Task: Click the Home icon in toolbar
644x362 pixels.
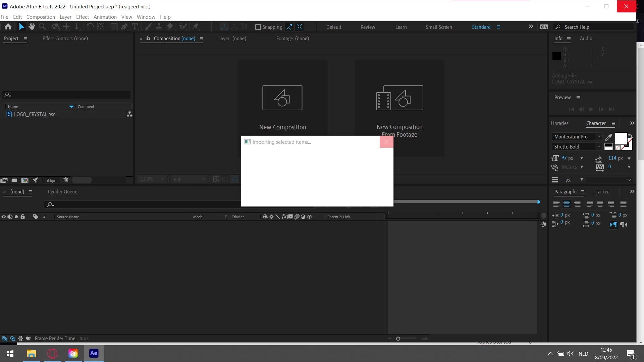Action: pos(8,27)
